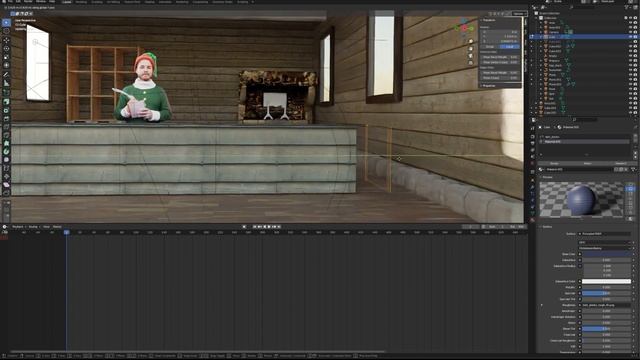
Task: Select the Loop Cut tool
Action: [6, 127]
